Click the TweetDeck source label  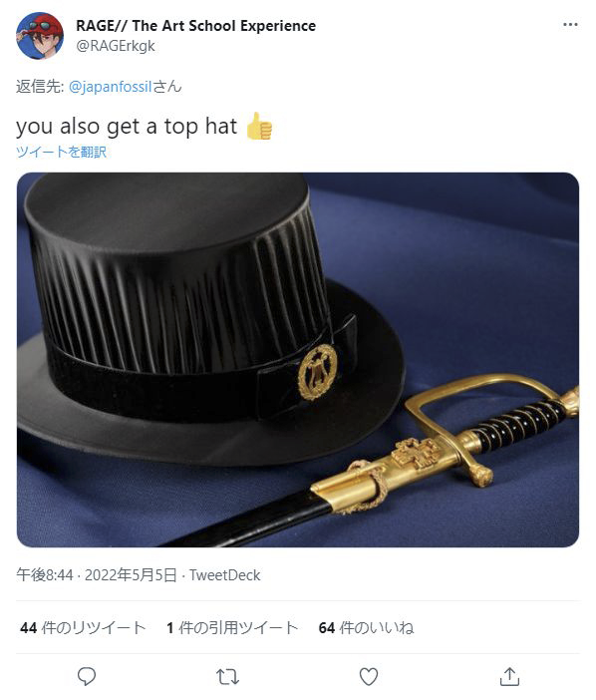225,575
